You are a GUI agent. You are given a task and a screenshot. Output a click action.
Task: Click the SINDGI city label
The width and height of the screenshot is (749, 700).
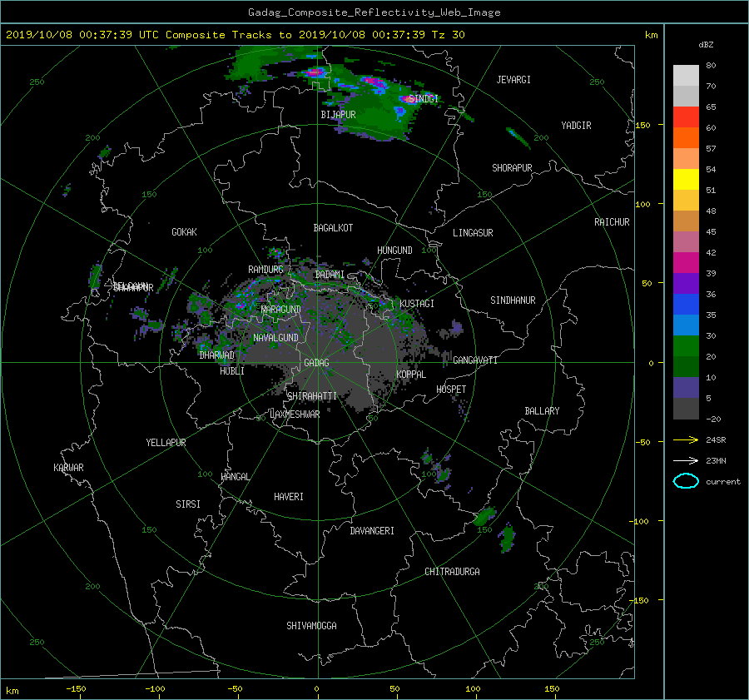(x=424, y=99)
